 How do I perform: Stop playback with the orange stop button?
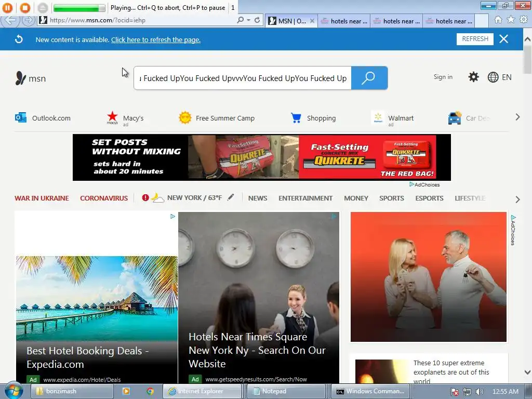[x=25, y=7]
